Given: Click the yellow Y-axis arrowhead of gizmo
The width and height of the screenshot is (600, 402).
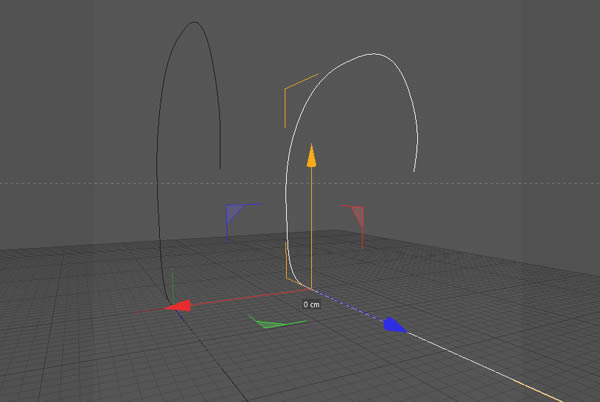Looking at the screenshot, I should (x=311, y=155).
